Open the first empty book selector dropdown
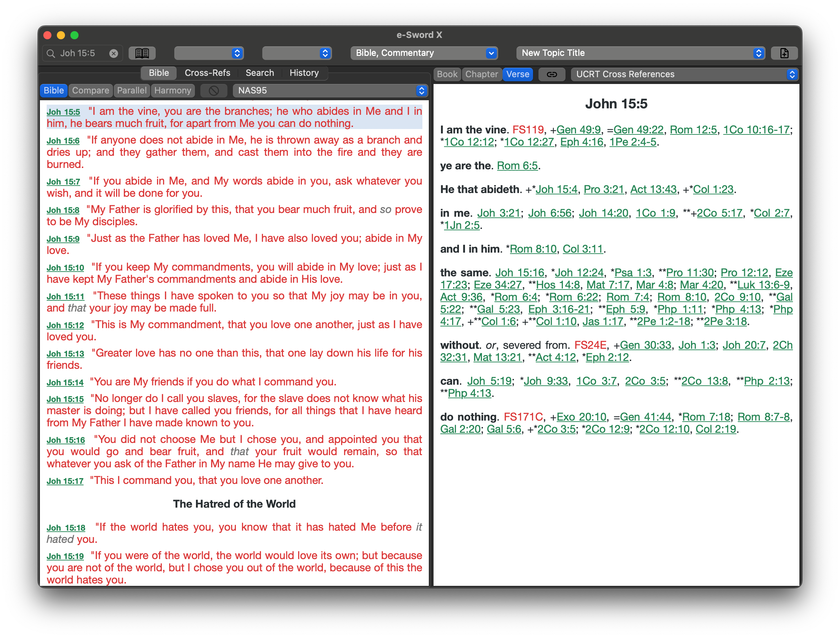840x638 pixels. [208, 53]
